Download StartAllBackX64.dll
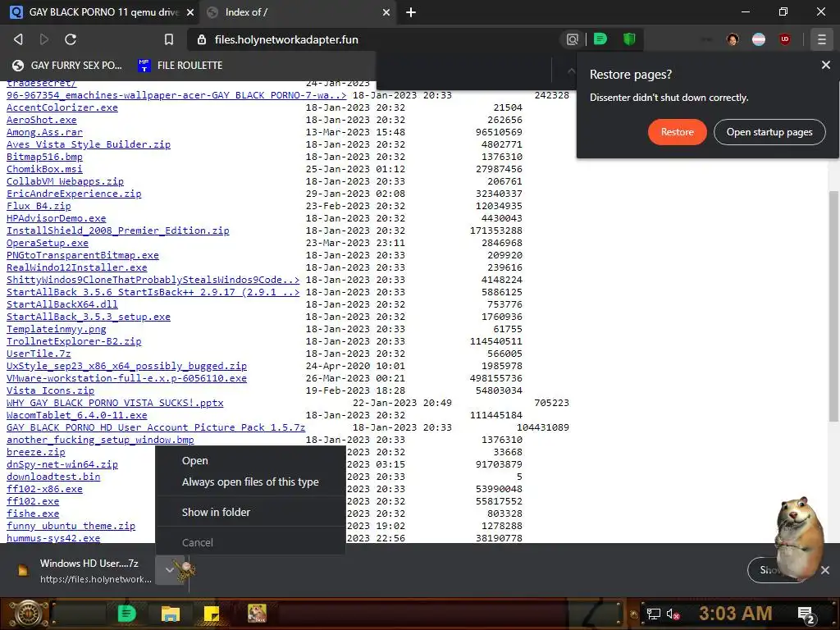 (x=62, y=304)
